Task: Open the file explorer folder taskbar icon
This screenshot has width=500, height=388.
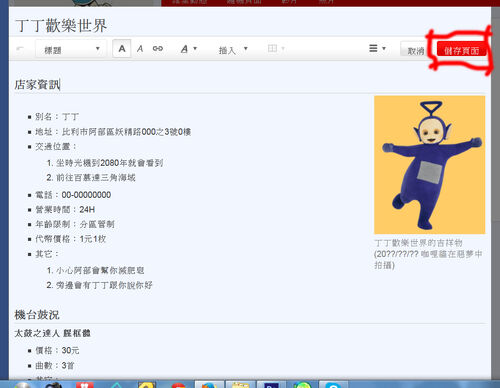Action: (241, 385)
